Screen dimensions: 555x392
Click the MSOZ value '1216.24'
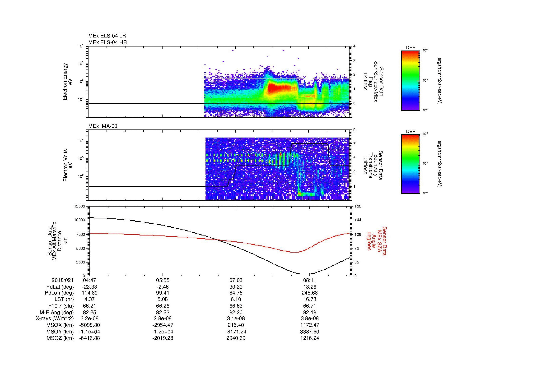pyautogui.click(x=310, y=338)
